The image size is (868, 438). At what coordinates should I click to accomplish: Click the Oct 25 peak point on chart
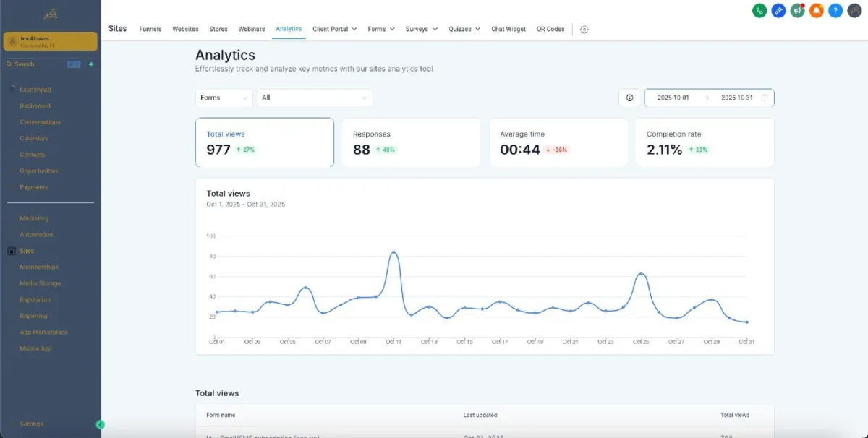(641, 274)
